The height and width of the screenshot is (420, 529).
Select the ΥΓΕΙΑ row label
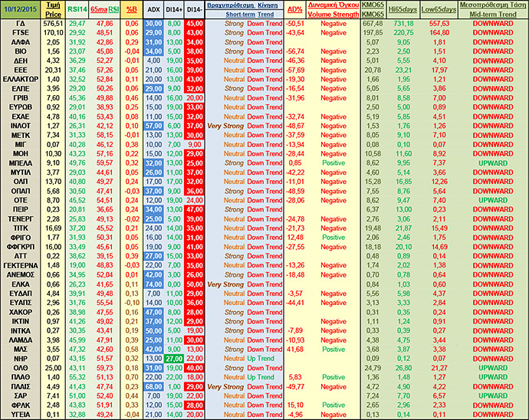[21, 415]
